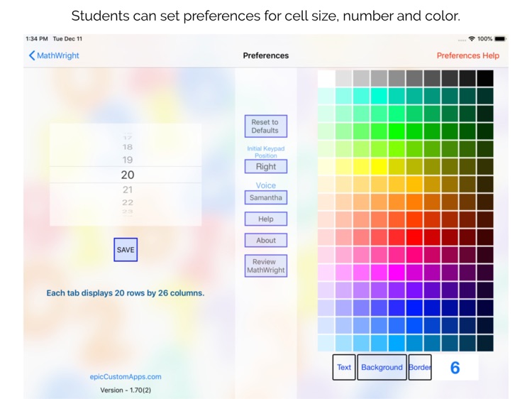532x399 pixels.
Task: Pick the black swatch in top row
Action: coord(485,78)
